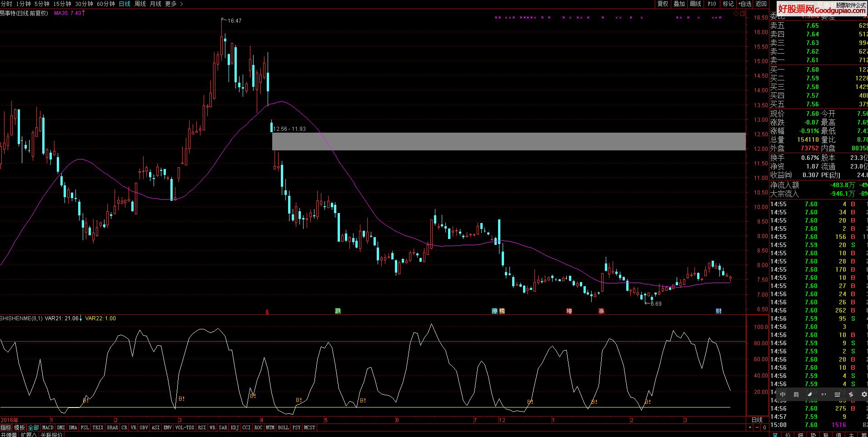Select the RSI indicator
This screenshot has height=437, width=868.
coord(202,427)
